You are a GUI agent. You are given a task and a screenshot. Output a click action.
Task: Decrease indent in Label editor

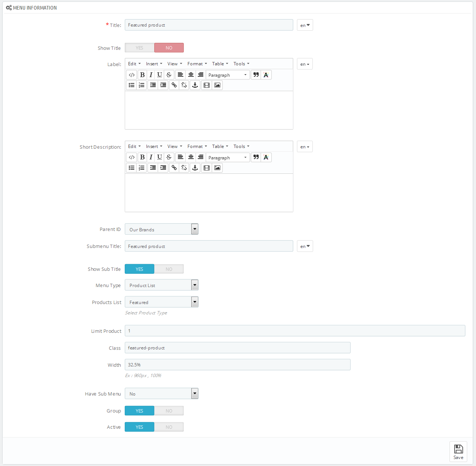pyautogui.click(x=153, y=85)
